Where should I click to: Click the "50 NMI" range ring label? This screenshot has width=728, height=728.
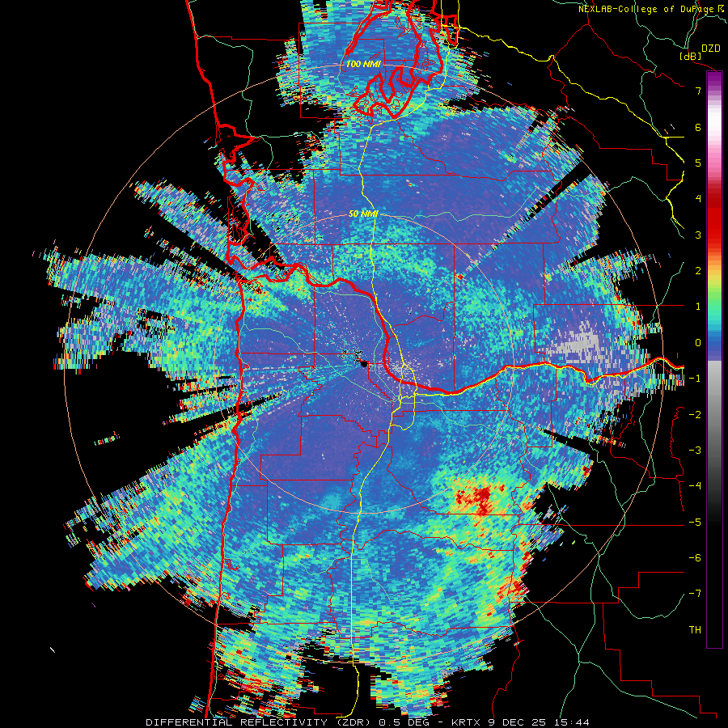point(363,214)
